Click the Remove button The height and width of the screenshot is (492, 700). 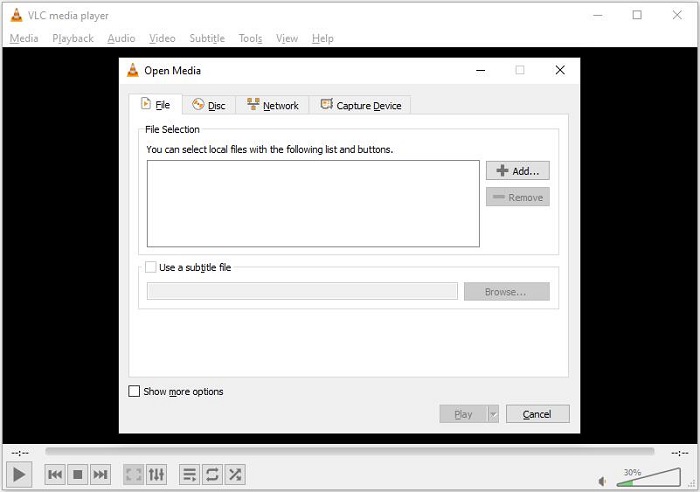click(x=517, y=197)
